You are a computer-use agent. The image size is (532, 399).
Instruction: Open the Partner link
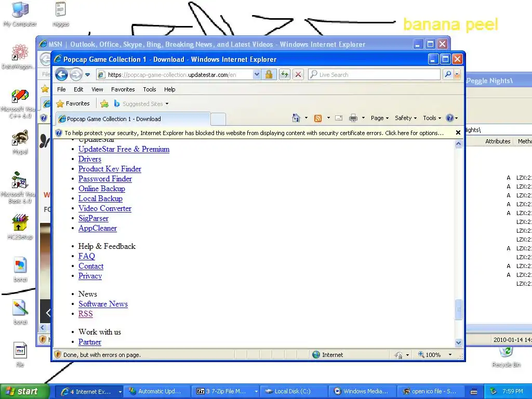89,342
